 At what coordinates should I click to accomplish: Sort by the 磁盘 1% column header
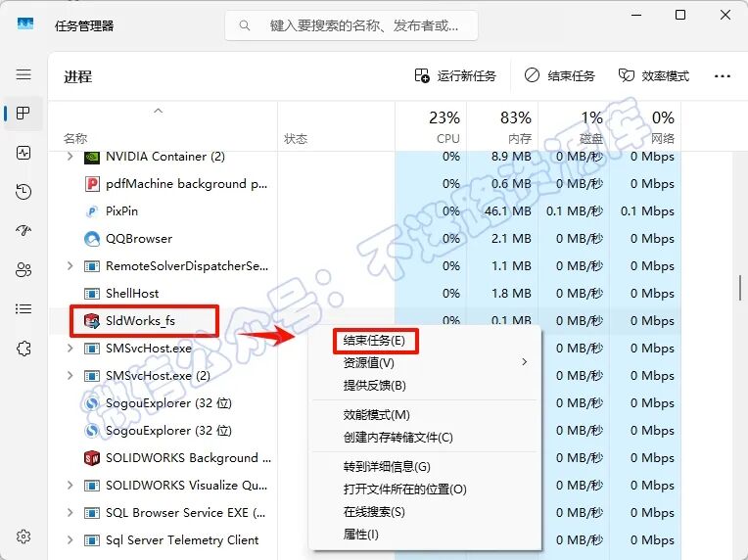574,126
